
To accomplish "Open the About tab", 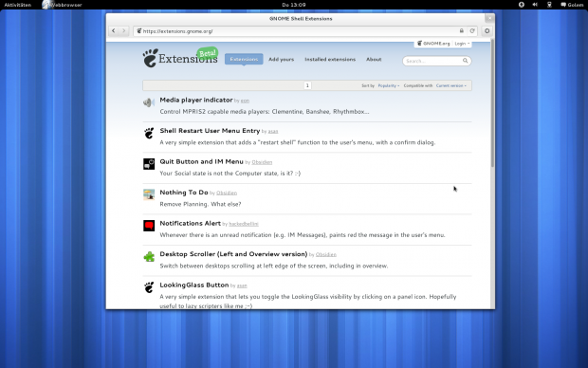I will (374, 59).
